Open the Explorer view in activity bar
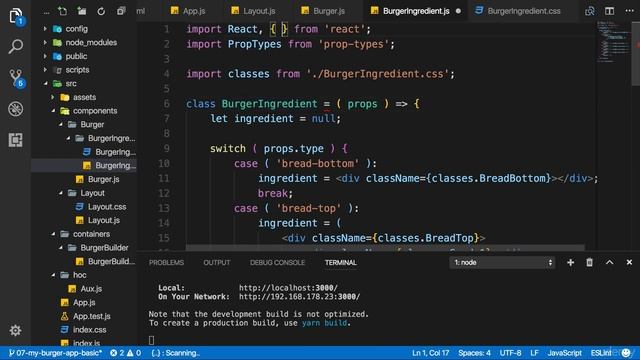The image size is (640, 360). pos(16,16)
